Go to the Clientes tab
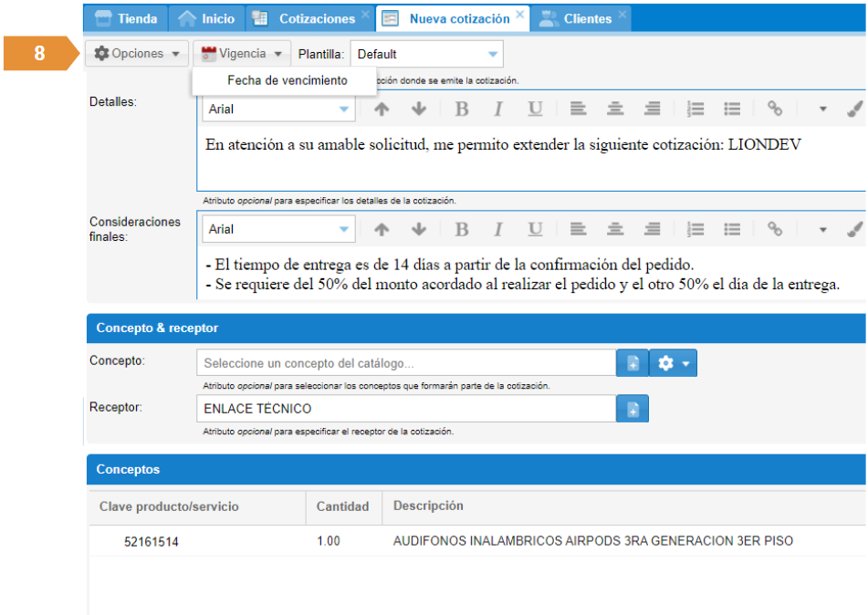Screen dimensions: 868x615 [x=586, y=18]
